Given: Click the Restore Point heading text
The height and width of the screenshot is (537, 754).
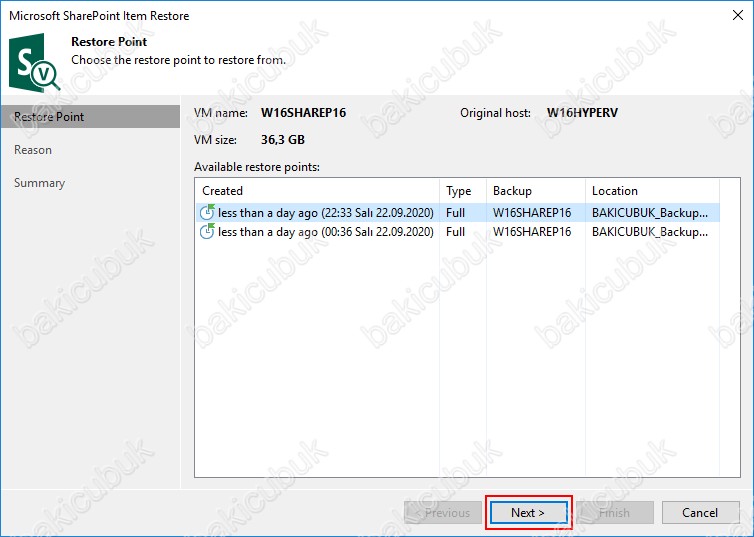Looking at the screenshot, I should (x=109, y=42).
